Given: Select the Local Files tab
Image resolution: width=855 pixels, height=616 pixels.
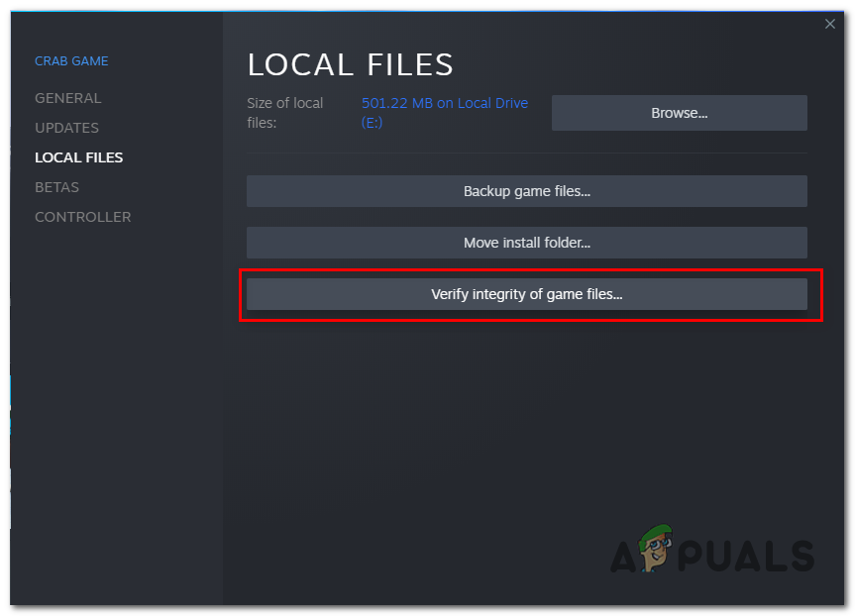Looking at the screenshot, I should [x=78, y=157].
